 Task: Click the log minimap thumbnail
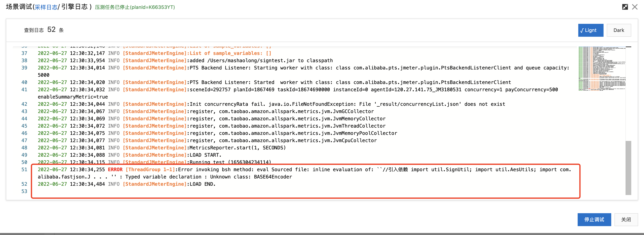602,69
